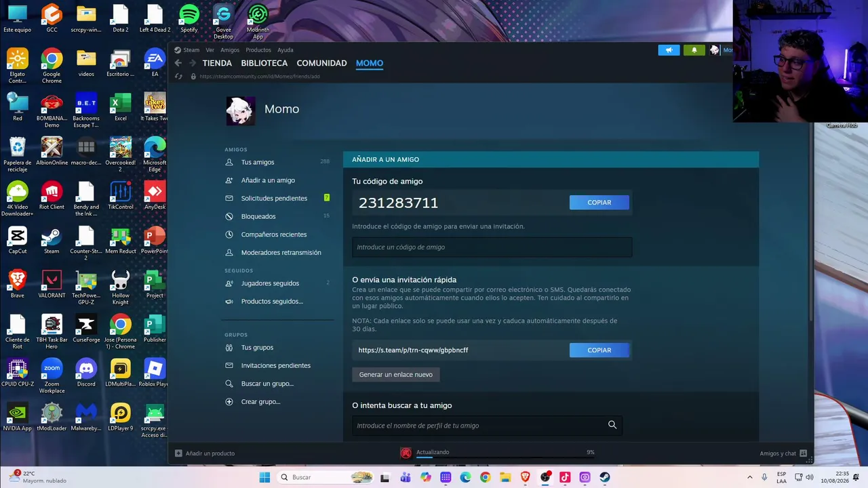Open Amigos y chat

tap(783, 453)
